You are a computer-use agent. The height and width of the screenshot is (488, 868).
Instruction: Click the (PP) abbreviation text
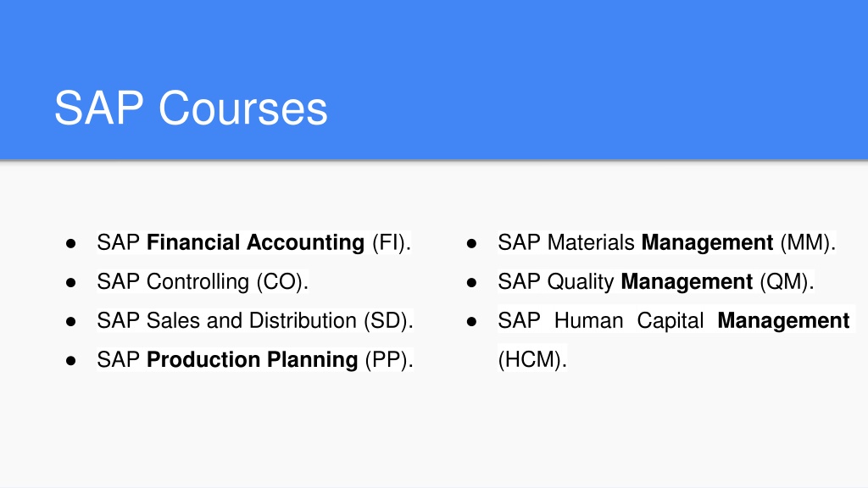(387, 360)
